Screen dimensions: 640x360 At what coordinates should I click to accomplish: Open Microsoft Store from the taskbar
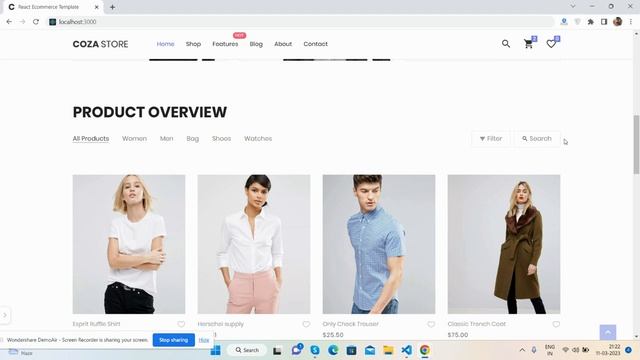(351, 350)
